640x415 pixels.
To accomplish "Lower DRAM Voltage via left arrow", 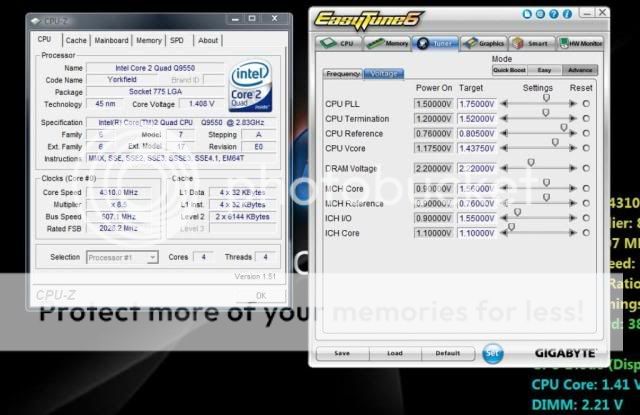I will [x=504, y=168].
